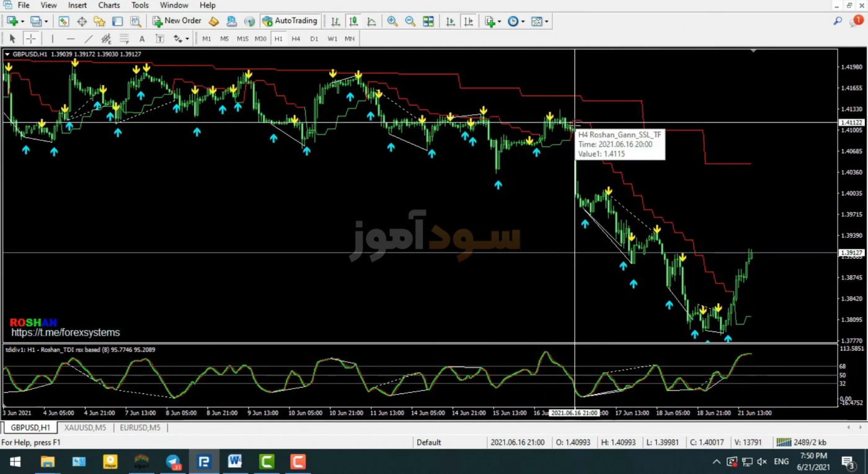Zoom out on the chart

click(410, 21)
